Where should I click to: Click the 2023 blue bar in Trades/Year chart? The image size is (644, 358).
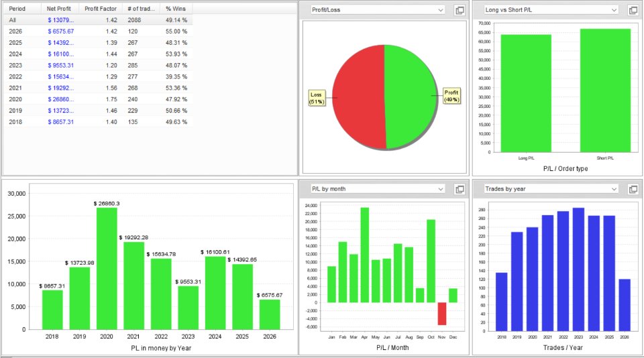click(578, 270)
